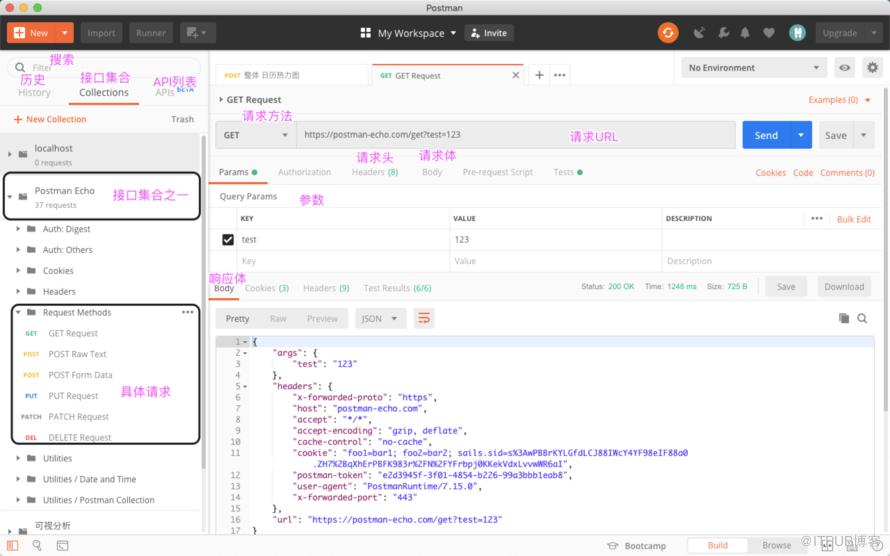Image resolution: width=890 pixels, height=556 pixels.
Task: Open Postman console icon
Action: point(62,545)
